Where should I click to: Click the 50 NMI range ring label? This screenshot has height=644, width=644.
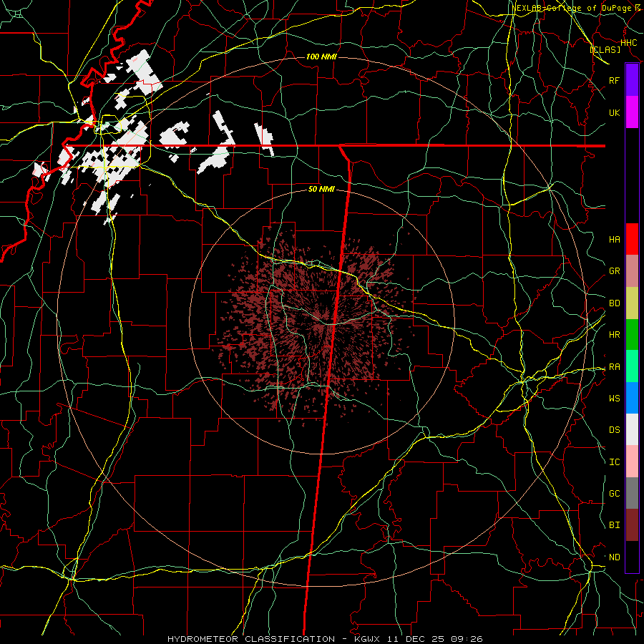click(x=321, y=190)
